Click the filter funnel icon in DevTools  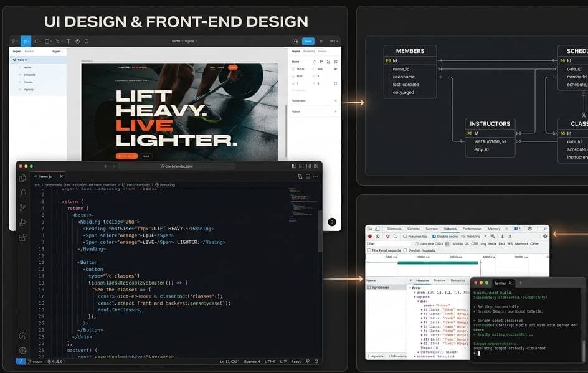click(388, 237)
